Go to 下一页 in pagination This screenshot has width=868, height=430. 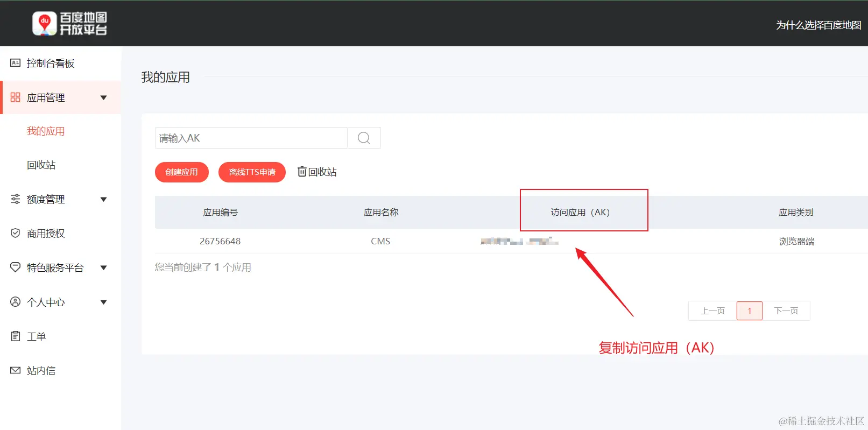point(786,311)
